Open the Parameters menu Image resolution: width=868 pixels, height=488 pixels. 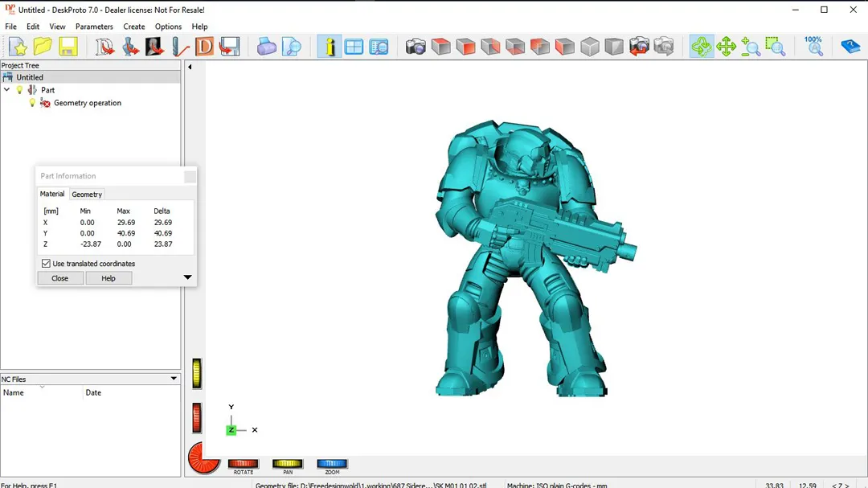[x=94, y=27]
